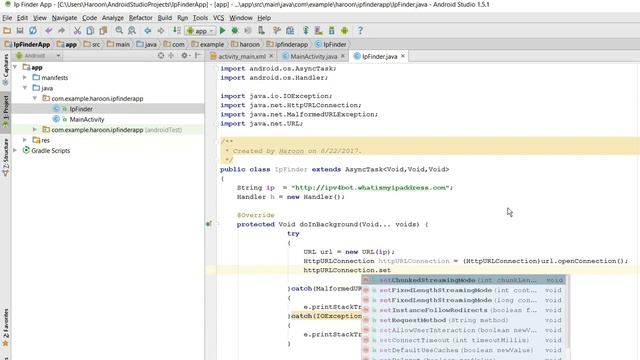The width and height of the screenshot is (640, 360).
Task: Navigate Back with the left arrow icon
Action: 148,31
